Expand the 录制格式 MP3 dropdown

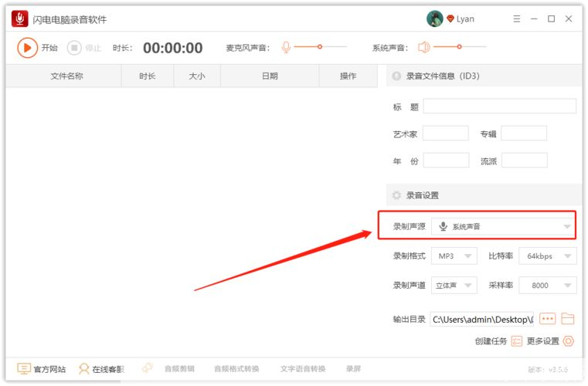(454, 256)
